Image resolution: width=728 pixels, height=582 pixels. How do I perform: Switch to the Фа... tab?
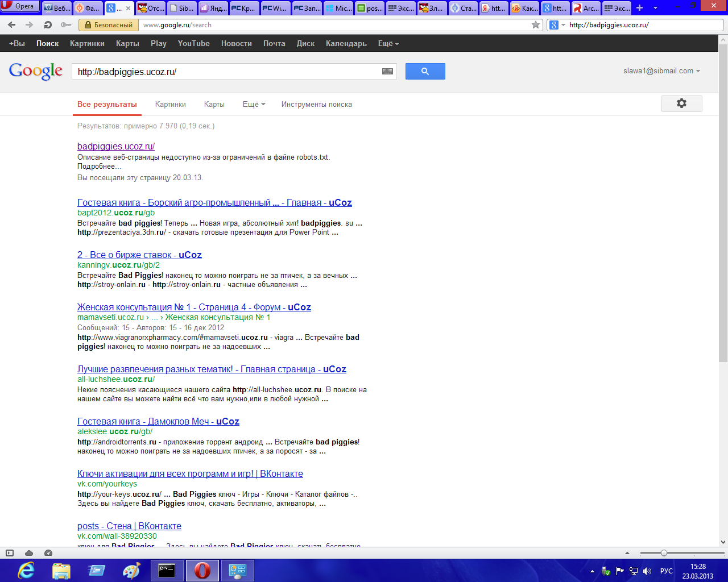click(x=88, y=8)
